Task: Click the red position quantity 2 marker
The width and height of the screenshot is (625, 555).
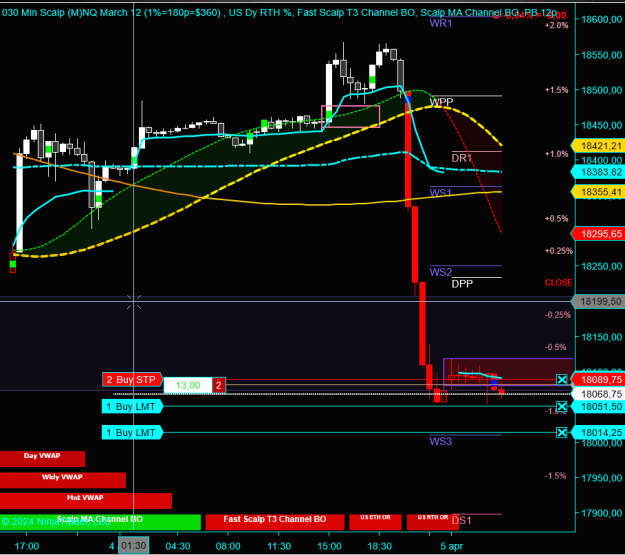Action: [219, 386]
